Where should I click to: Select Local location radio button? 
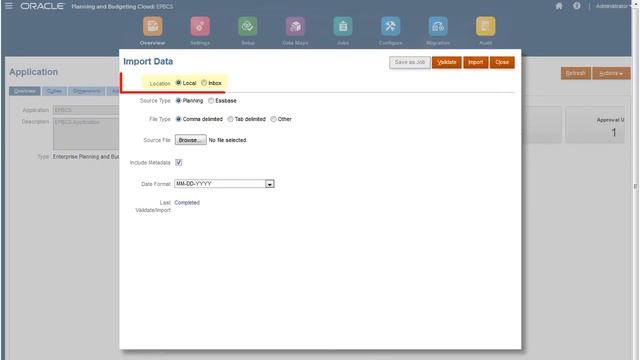pyautogui.click(x=178, y=83)
